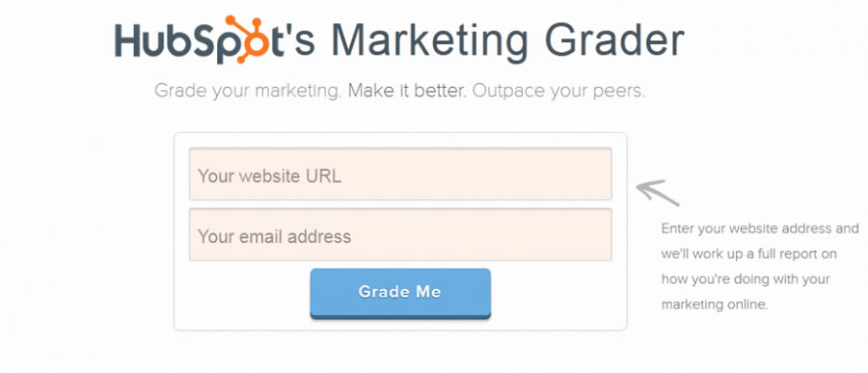This screenshot has height=373, width=868.
Task: Click the 'Your website URL' input field
Action: 400,173
